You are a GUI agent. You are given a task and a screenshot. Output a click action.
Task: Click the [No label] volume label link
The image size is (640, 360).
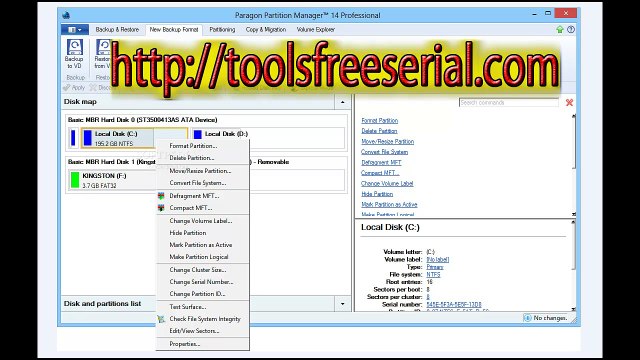click(438, 260)
